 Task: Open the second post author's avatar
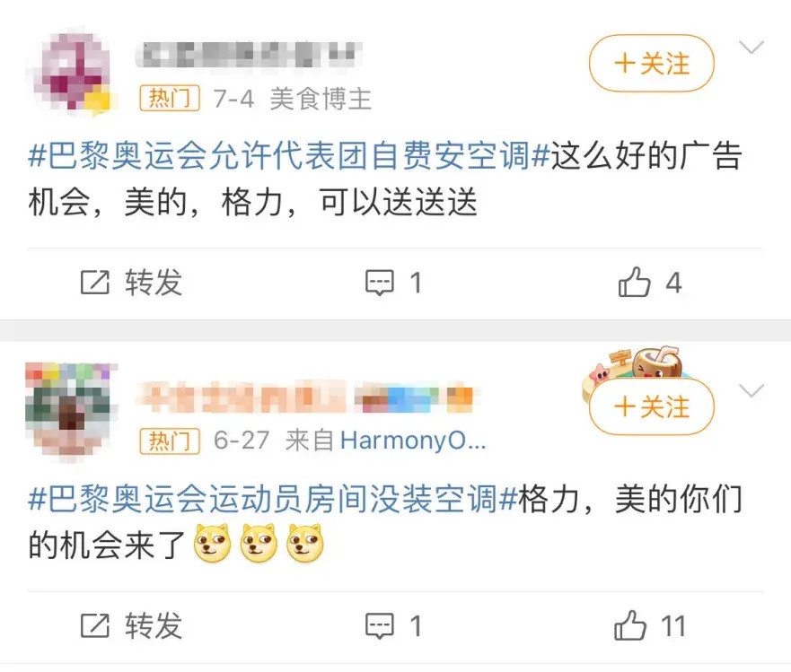pyautogui.click(x=71, y=411)
